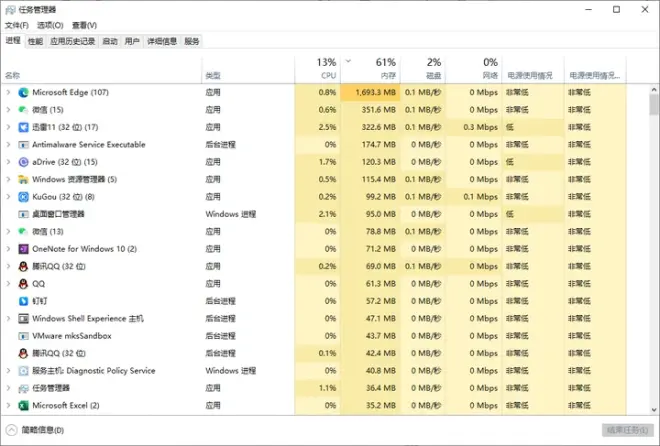Click the 腾讯QQ icon in the 应用 row

(23, 266)
